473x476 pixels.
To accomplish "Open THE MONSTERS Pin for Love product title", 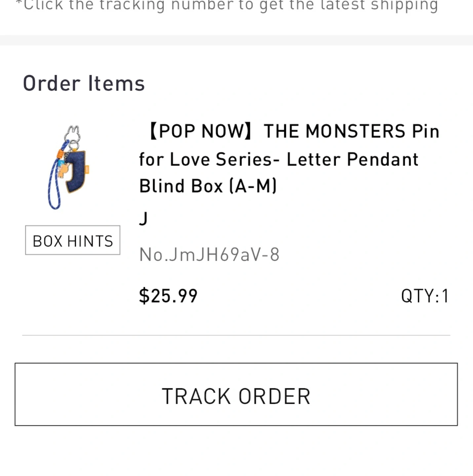I will coord(351,131).
